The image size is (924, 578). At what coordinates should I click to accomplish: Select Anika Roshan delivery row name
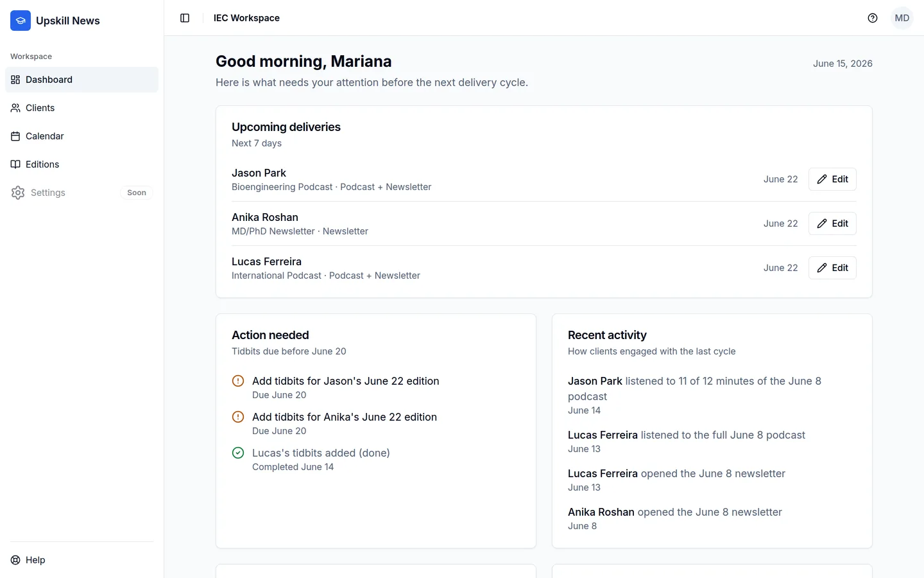pyautogui.click(x=265, y=217)
